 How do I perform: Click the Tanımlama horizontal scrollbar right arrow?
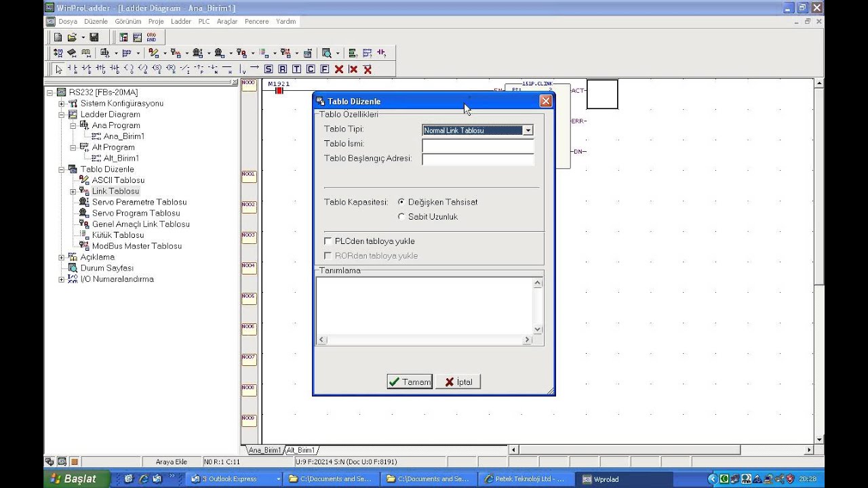(x=528, y=340)
